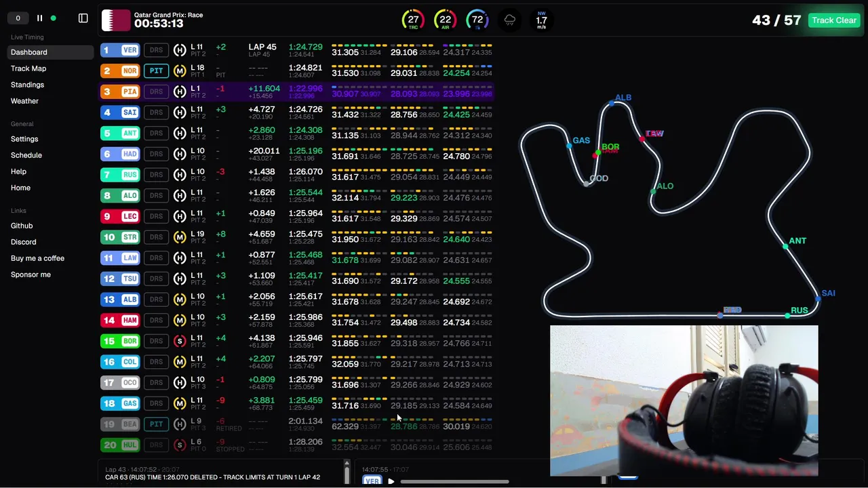This screenshot has width=868, height=488.
Task: Pause the live timing stream
Action: click(x=39, y=18)
